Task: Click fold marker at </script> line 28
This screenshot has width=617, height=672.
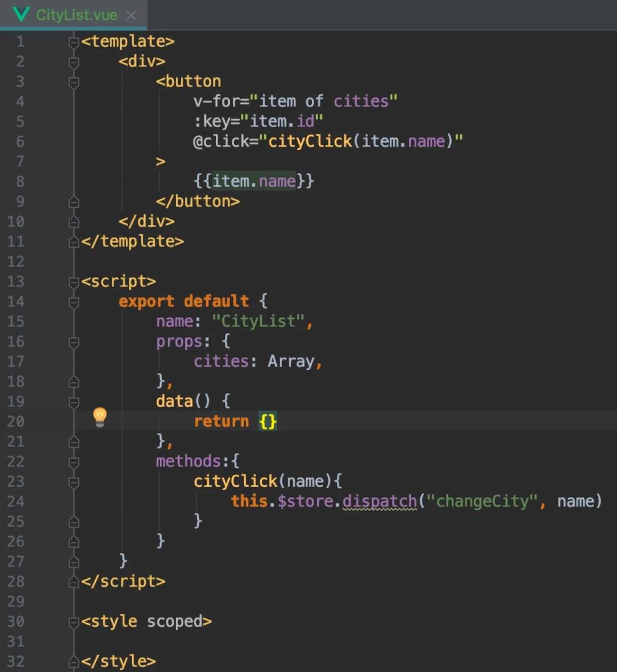Action: [x=74, y=582]
